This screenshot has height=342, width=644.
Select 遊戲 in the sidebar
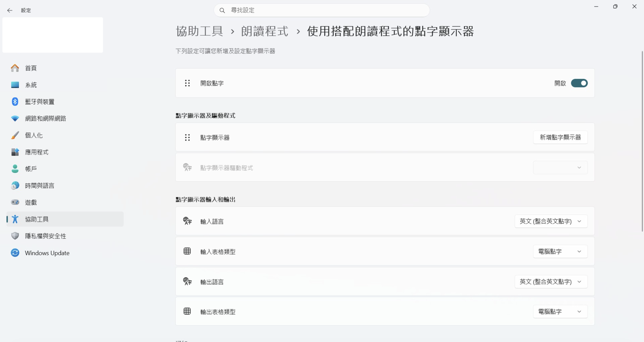point(65,202)
